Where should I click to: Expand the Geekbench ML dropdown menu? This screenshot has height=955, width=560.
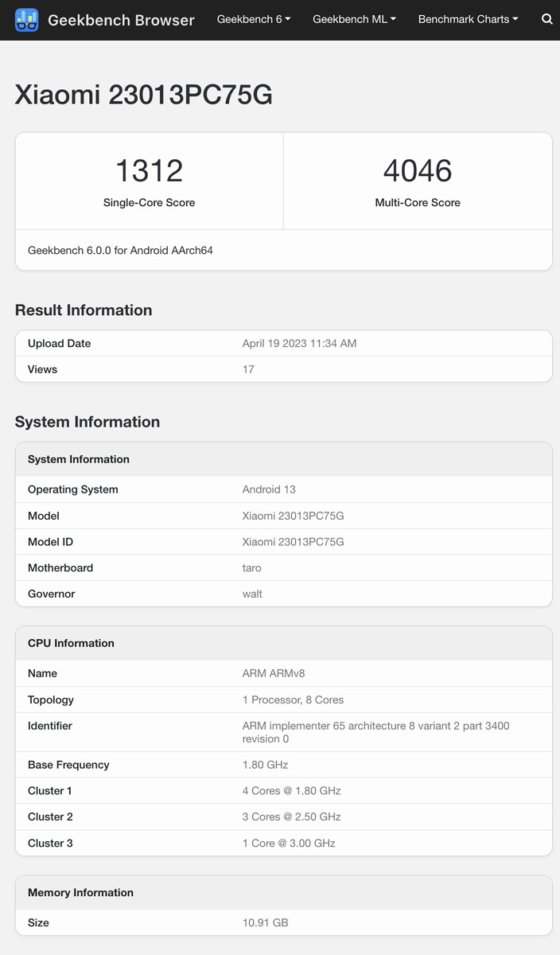[354, 19]
